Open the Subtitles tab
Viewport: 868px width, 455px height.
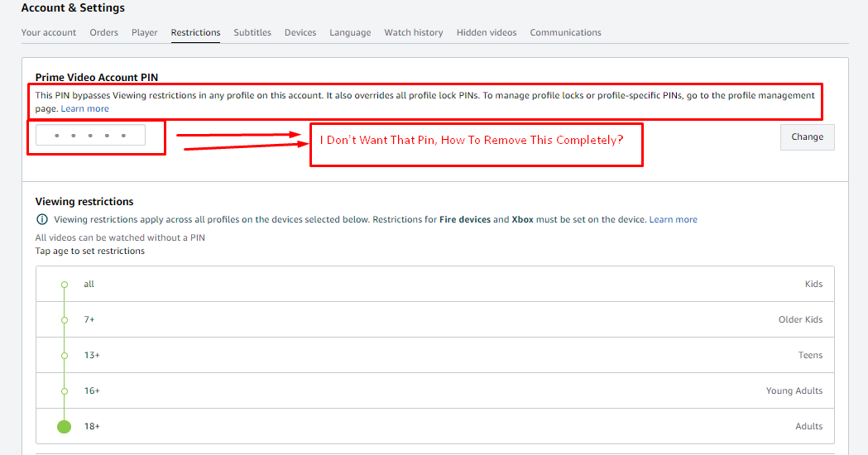pyautogui.click(x=252, y=33)
